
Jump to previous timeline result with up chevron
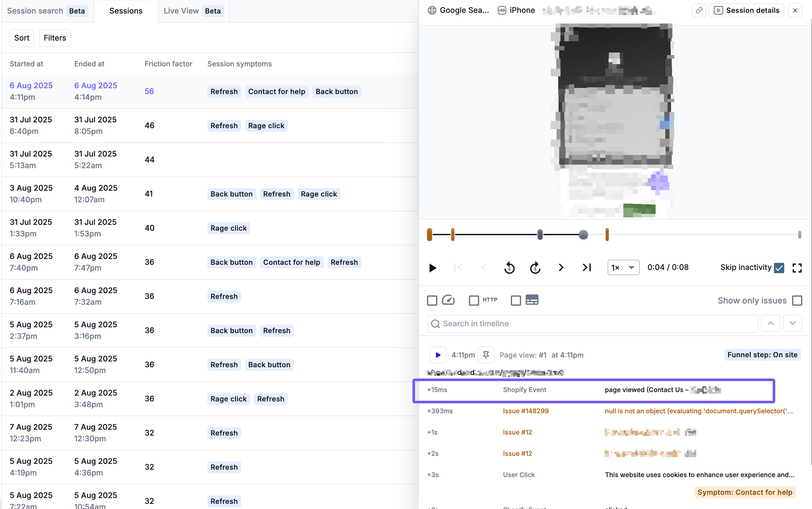coord(770,323)
